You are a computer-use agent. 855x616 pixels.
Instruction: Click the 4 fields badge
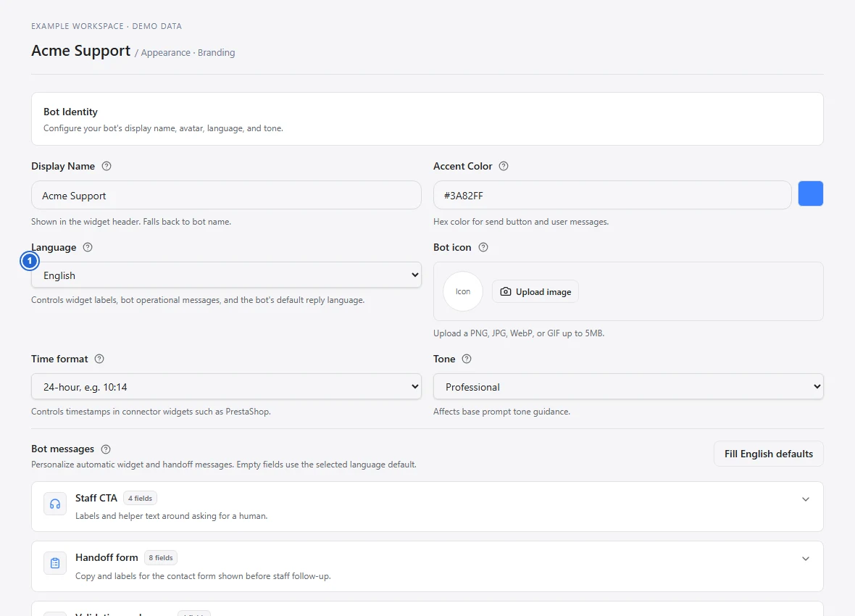[x=140, y=498]
